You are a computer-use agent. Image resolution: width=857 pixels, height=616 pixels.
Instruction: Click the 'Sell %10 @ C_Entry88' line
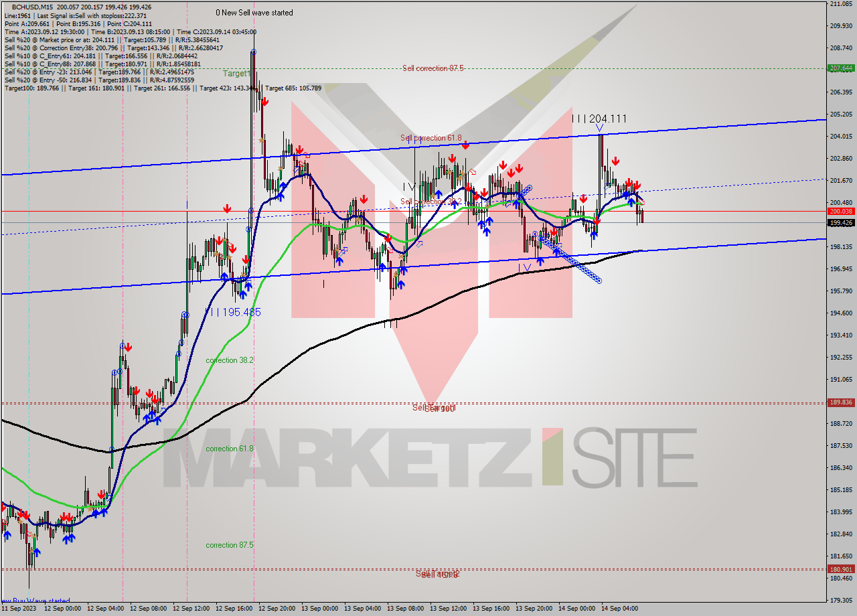pyautogui.click(x=104, y=64)
